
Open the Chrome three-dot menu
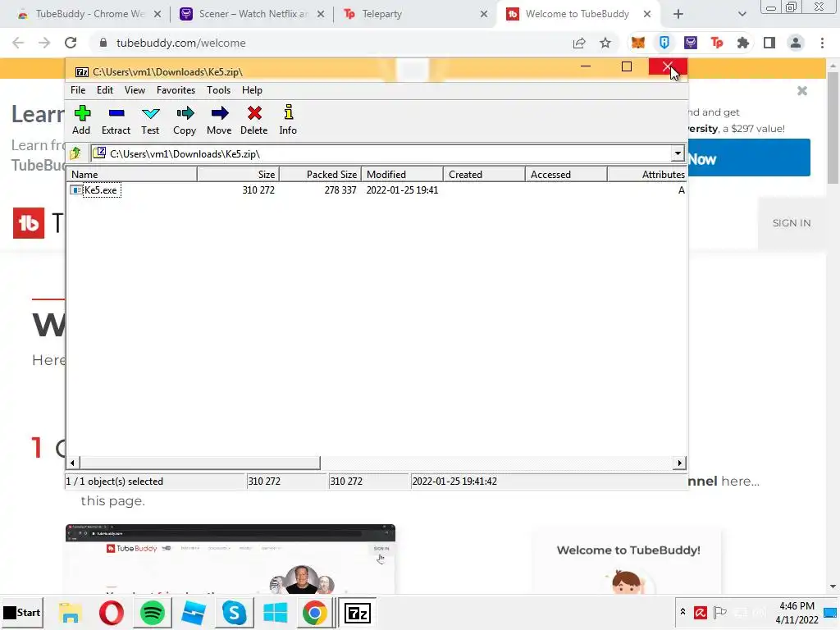(822, 43)
